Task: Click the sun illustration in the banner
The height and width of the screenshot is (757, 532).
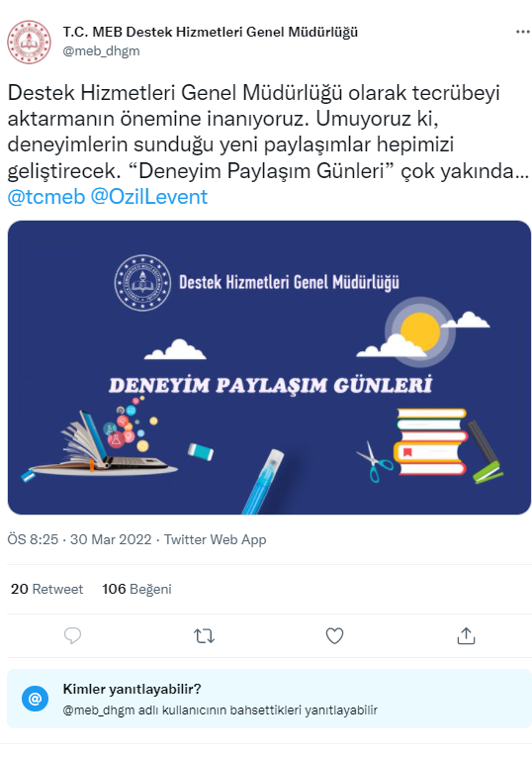Action: coord(420,332)
